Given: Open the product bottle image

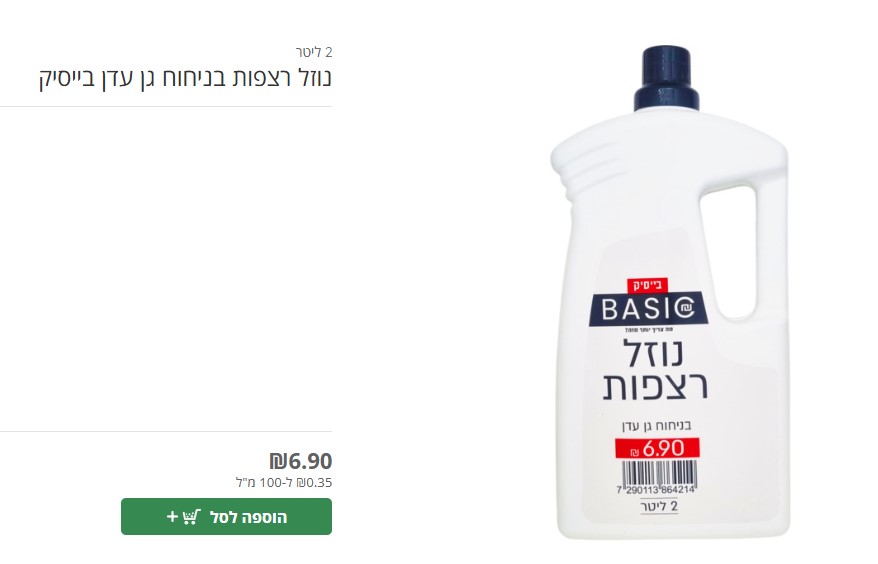Looking at the screenshot, I should coord(670,292).
